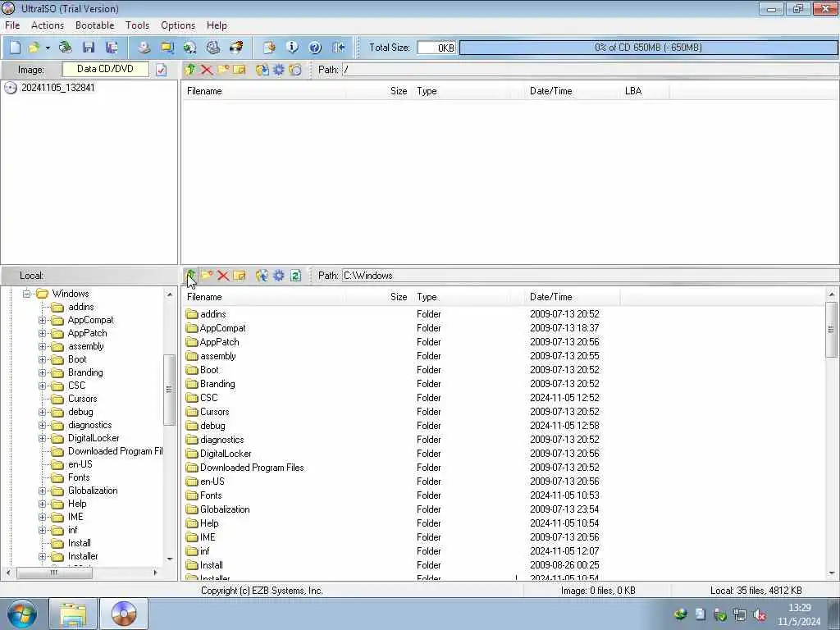
Task: Click the yellow Compress ISO toolbar icon
Action: (x=167, y=47)
